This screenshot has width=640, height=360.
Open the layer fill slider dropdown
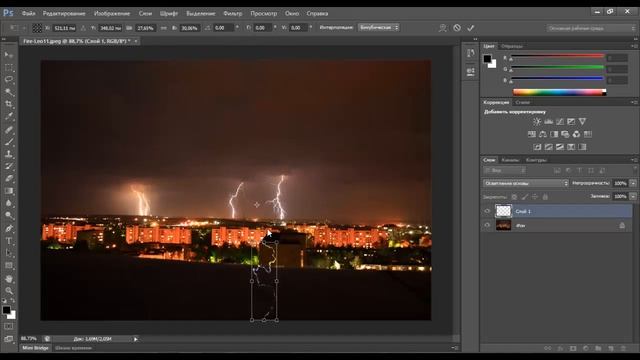(x=633, y=196)
